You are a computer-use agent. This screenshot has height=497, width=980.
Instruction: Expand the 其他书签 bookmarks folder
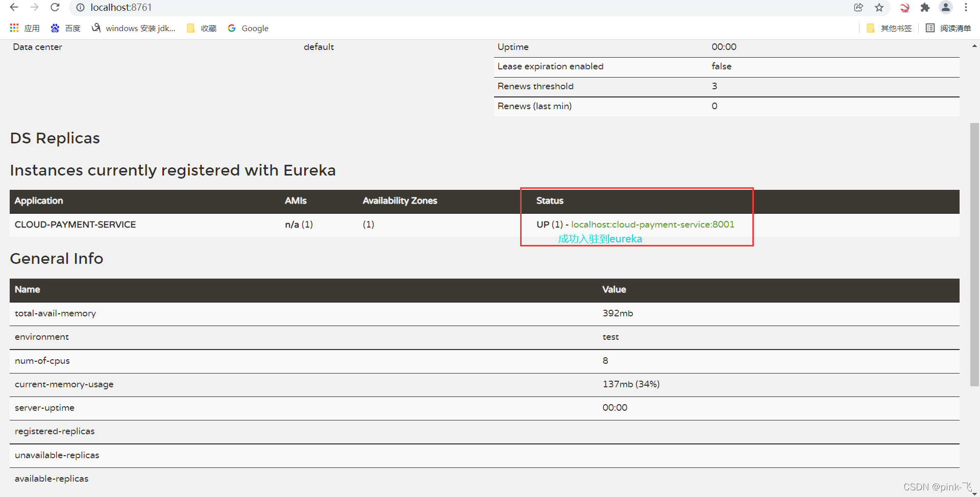point(889,28)
